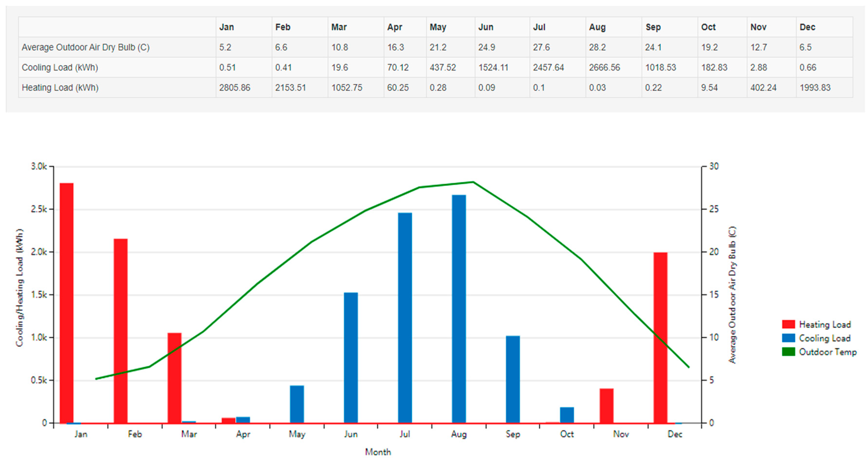This screenshot has width=868, height=458.
Task: Click the blue August cooling bar
Action: (x=459, y=309)
